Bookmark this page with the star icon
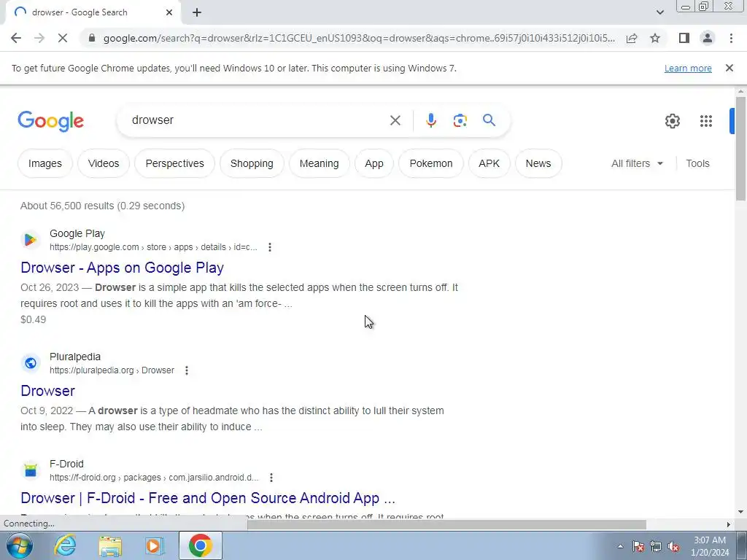This screenshot has height=560, width=747. click(x=655, y=38)
